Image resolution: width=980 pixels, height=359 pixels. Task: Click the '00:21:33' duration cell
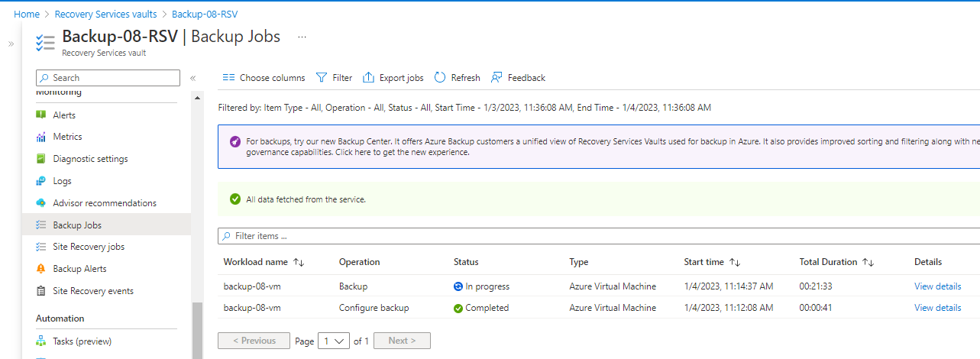(817, 286)
